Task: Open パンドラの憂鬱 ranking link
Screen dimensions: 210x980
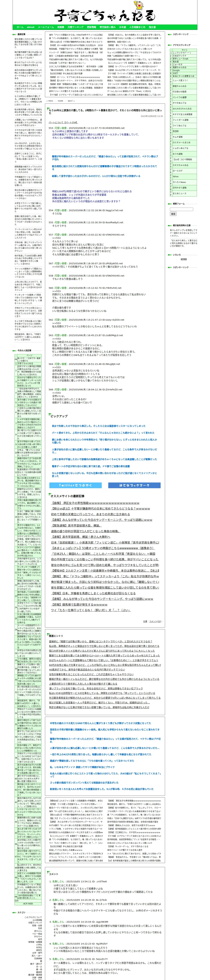Action: [180, 97]
